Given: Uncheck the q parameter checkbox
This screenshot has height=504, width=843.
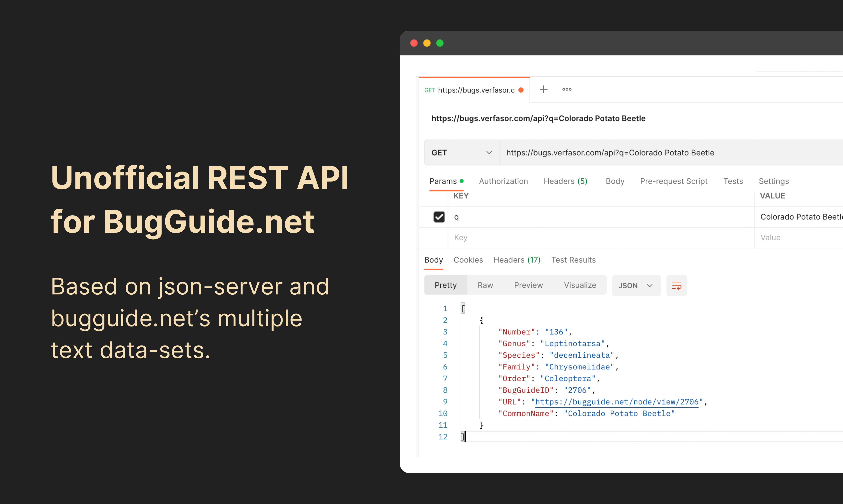Looking at the screenshot, I should click(x=439, y=217).
